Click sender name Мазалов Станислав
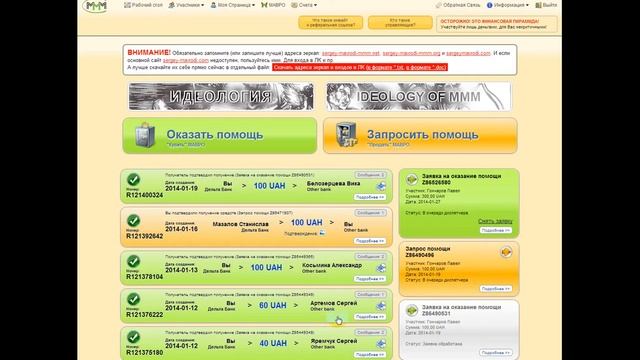 [x=240, y=224]
